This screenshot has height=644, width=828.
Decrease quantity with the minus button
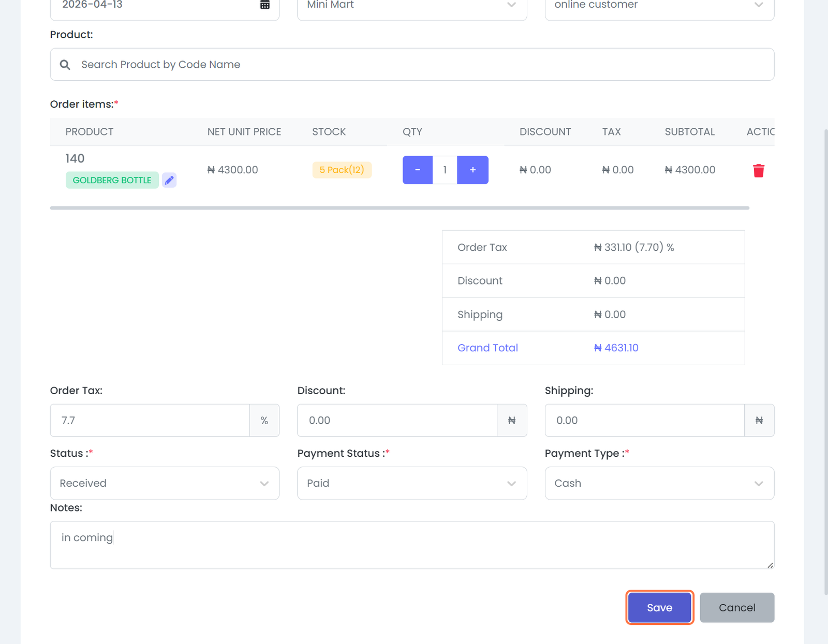click(x=417, y=170)
